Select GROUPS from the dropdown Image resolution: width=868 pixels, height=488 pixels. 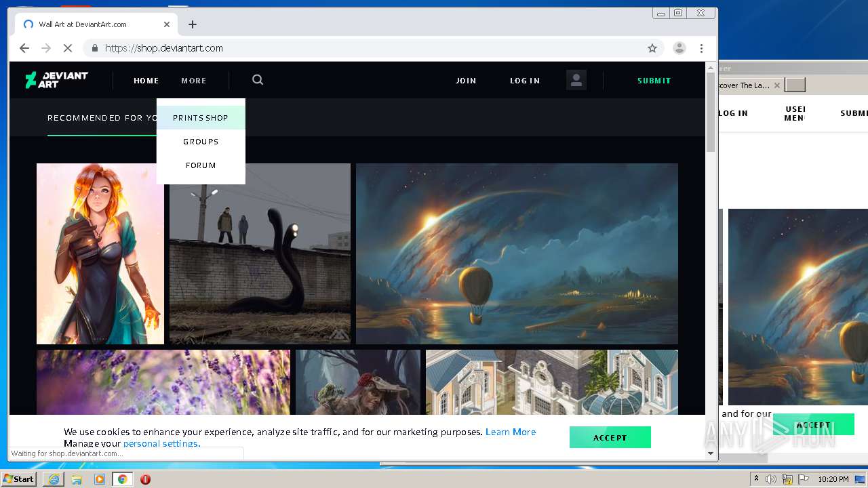(x=201, y=142)
